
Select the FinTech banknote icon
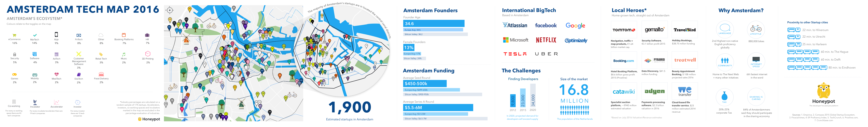[79, 35]
